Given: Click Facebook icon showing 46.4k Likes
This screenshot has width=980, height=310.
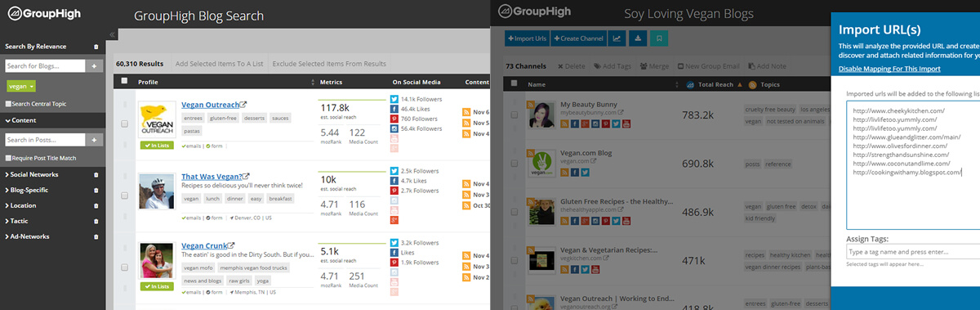Looking at the screenshot, I should pyautogui.click(x=394, y=109).
